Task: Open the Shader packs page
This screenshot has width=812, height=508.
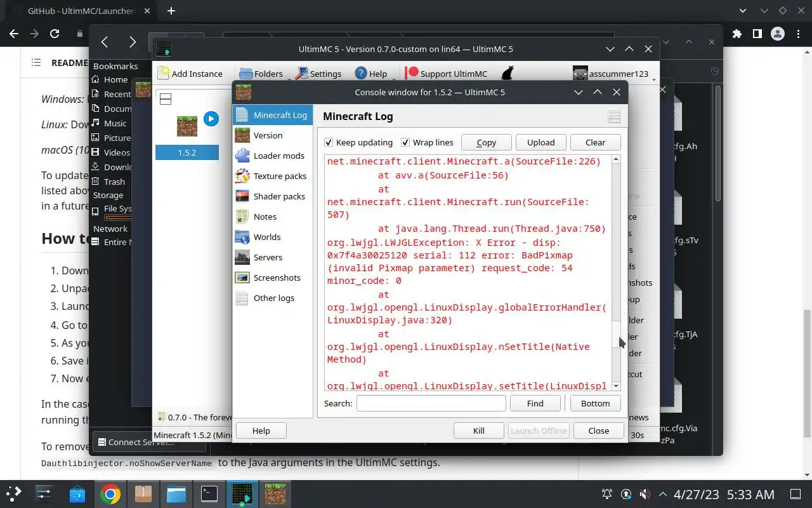Action: coord(273,196)
